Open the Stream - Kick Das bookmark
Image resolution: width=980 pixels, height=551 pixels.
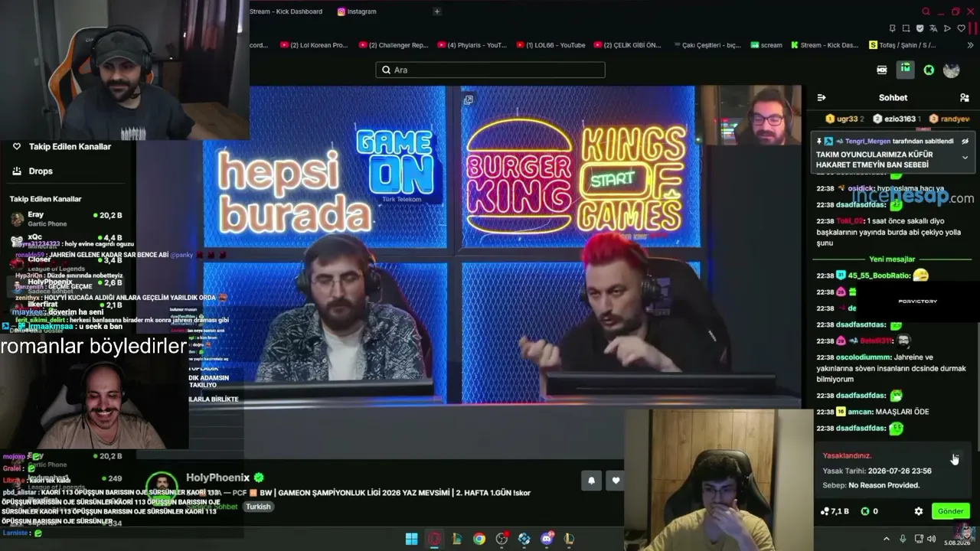[825, 45]
